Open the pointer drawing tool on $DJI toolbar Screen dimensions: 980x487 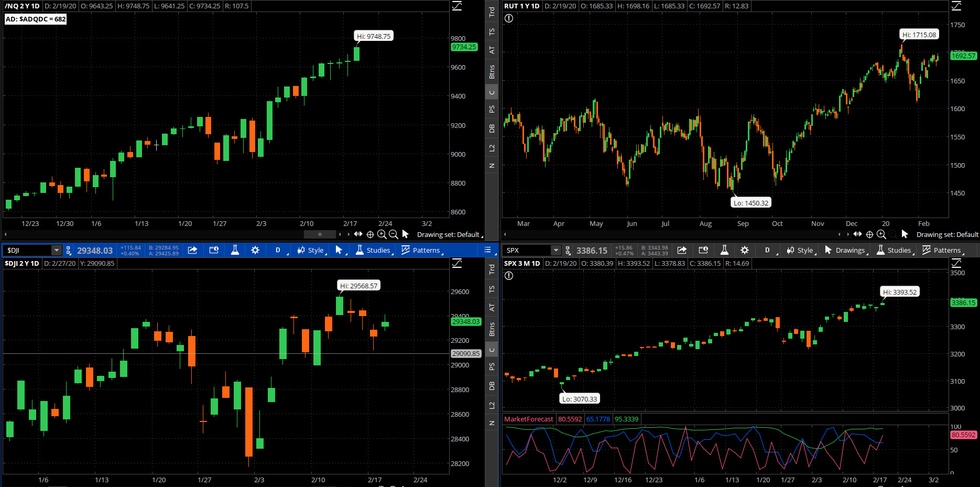[341, 250]
